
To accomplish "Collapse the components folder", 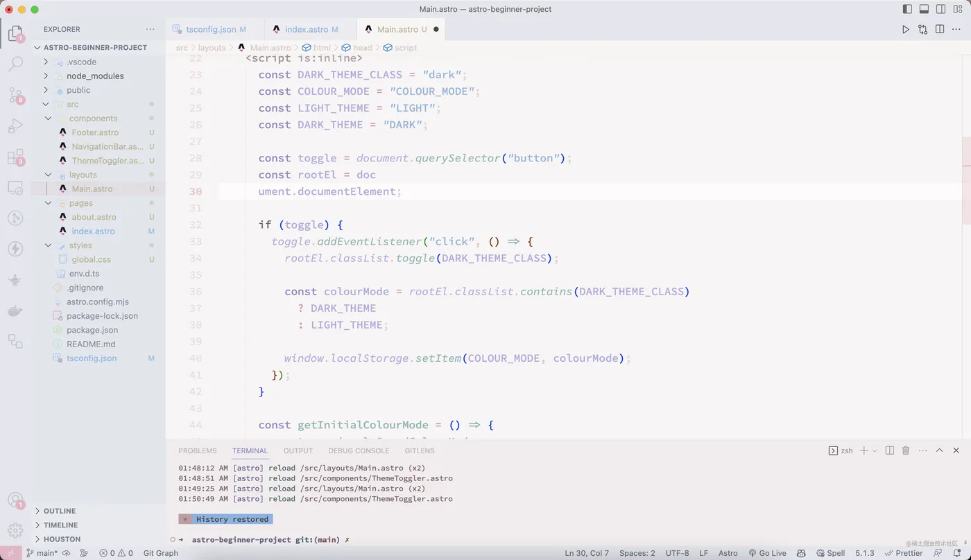I will (93, 119).
